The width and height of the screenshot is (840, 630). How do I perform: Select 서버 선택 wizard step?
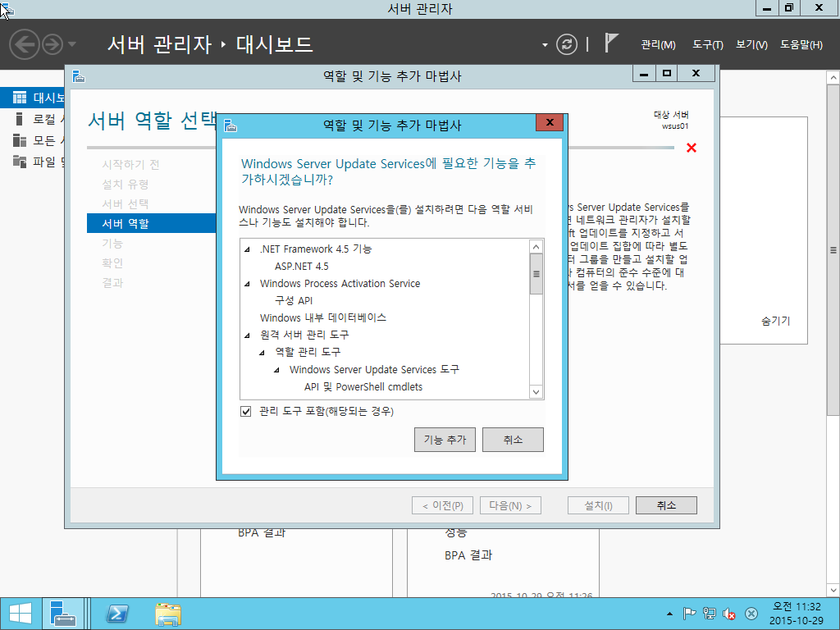(x=126, y=203)
